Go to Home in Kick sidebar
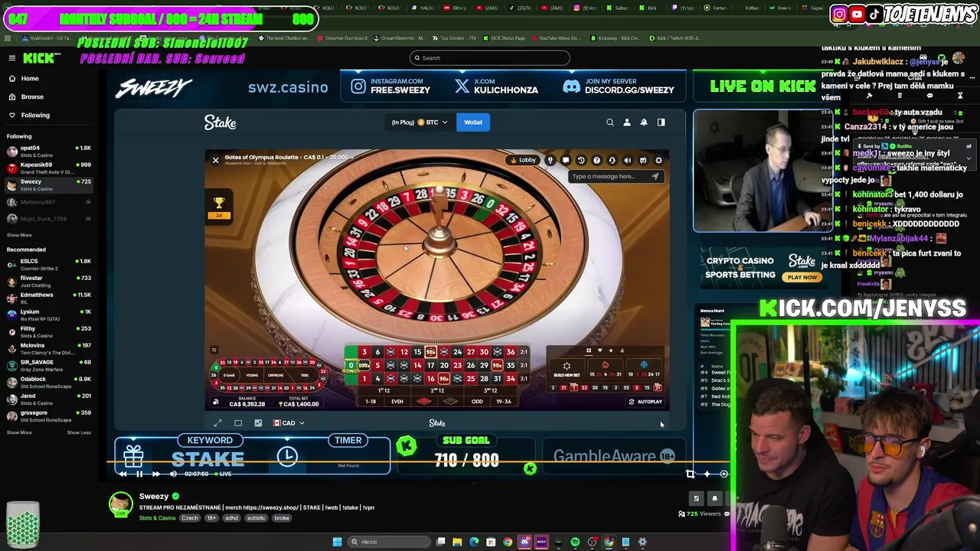980x551 pixels. (x=30, y=78)
